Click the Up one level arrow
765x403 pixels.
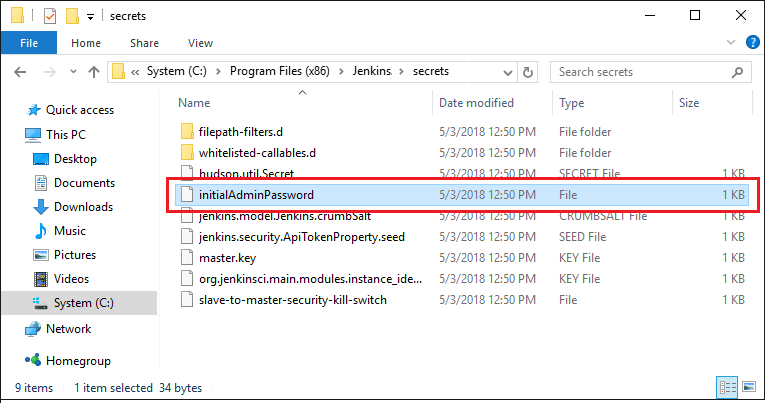[x=94, y=72]
